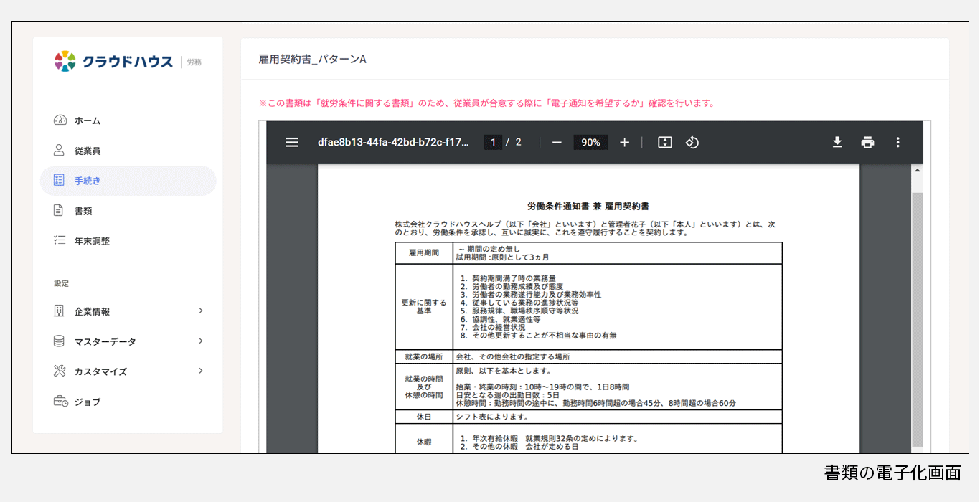
Task: Click the PDF zoom out minus button
Action: click(557, 142)
